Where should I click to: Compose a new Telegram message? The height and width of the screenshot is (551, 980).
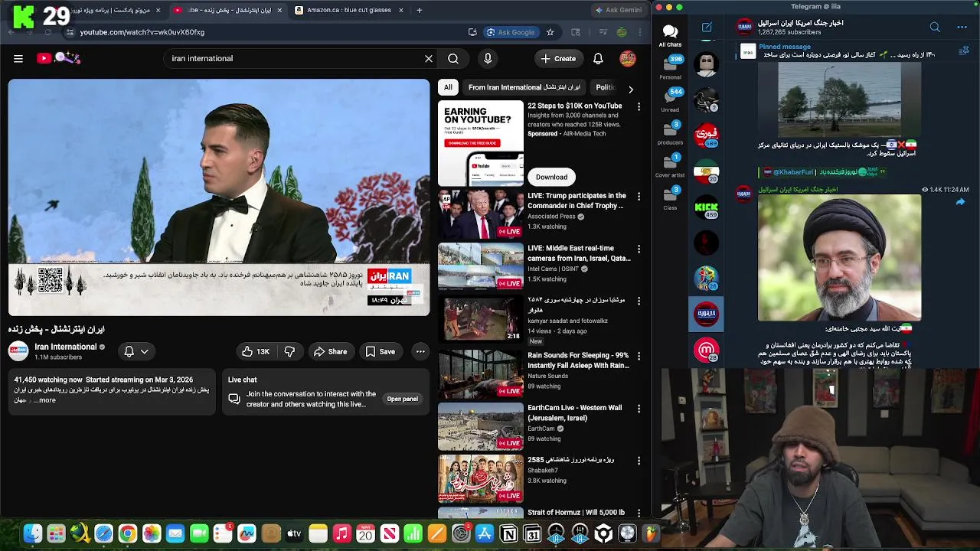[707, 28]
